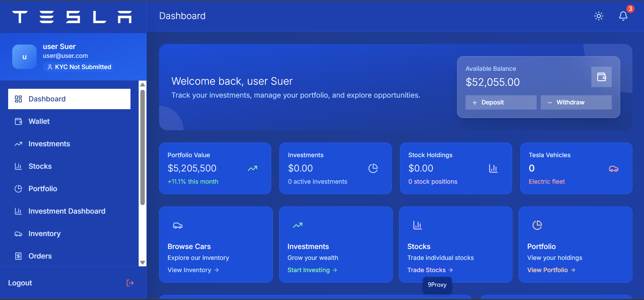Open the Investments $0.00 stat card

tap(335, 168)
